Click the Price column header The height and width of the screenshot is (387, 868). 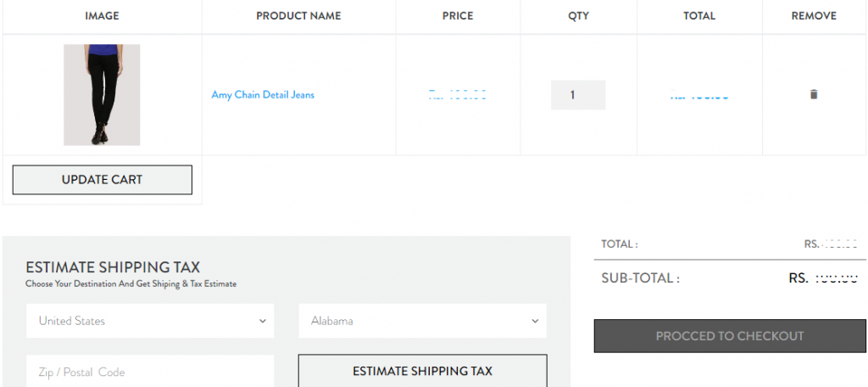coord(458,16)
